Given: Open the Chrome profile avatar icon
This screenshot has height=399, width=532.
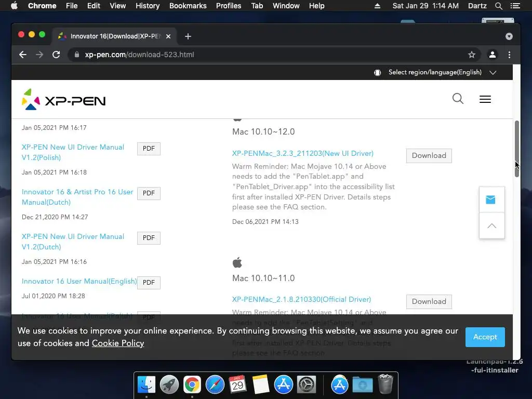Looking at the screenshot, I should tap(493, 55).
